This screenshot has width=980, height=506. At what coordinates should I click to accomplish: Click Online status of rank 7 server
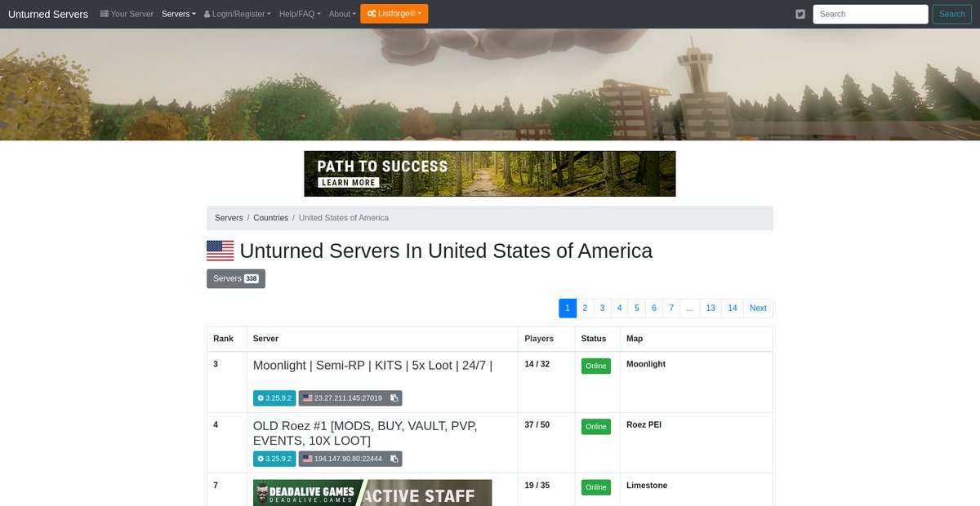(x=596, y=487)
